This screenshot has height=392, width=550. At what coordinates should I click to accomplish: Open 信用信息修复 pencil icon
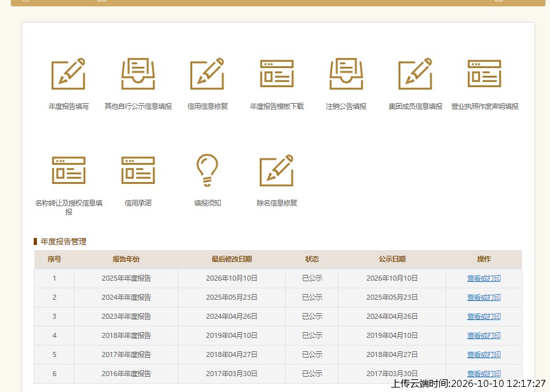tap(207, 74)
